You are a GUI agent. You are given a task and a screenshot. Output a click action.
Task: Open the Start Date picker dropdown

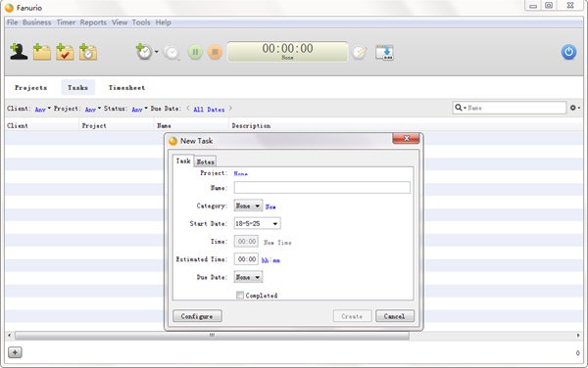tap(274, 224)
